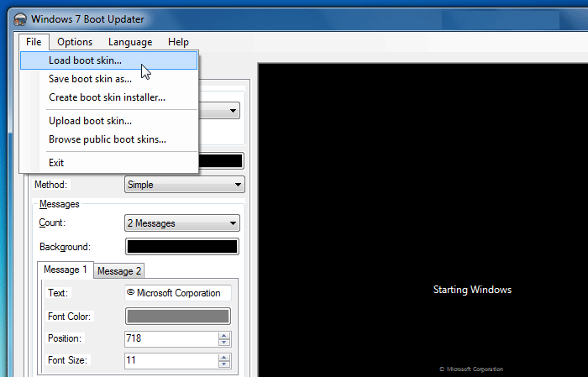Click the Count: label
The width and height of the screenshot is (588, 377).
tap(52, 223)
